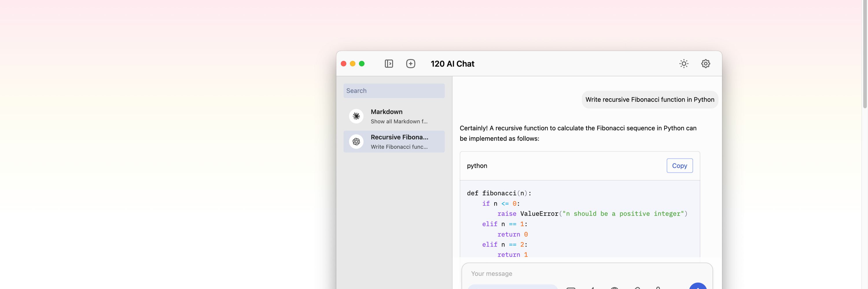Maximize the window with green button
The image size is (868, 289).
[x=362, y=64]
